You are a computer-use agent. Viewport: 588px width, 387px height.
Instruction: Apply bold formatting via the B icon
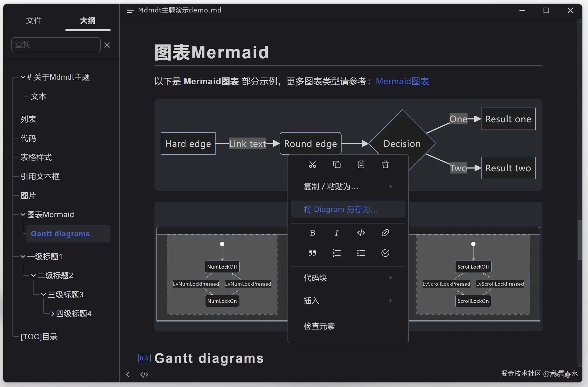click(x=313, y=233)
